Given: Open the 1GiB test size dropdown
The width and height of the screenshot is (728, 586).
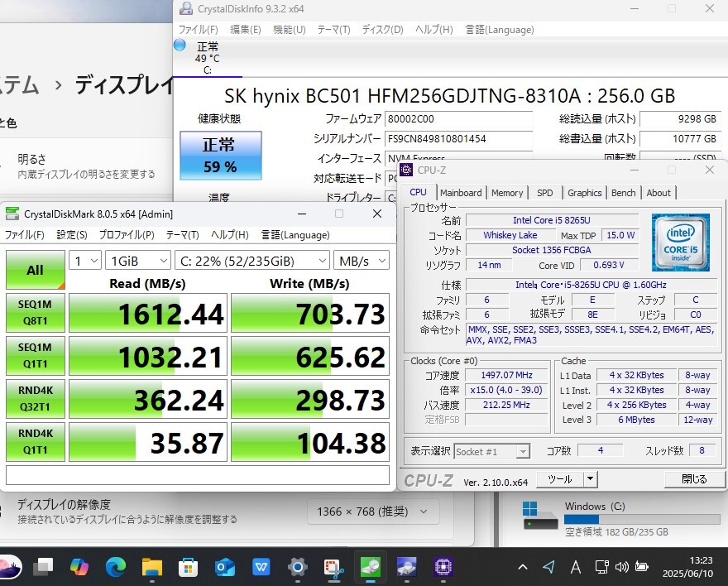Looking at the screenshot, I should [x=138, y=261].
